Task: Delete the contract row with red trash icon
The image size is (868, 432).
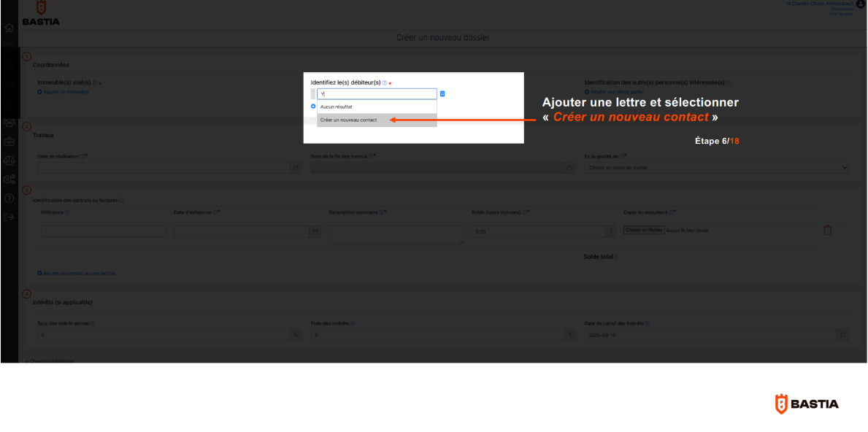Action: coord(828,230)
